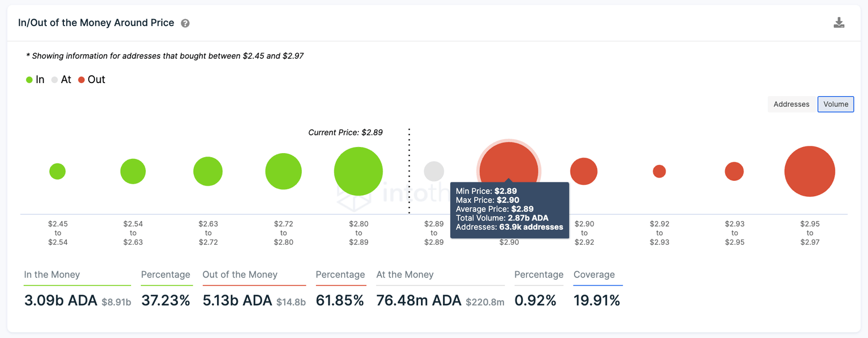Click the Coverage 19.91% statistic
Screen dimensions: 868x338
pos(597,301)
